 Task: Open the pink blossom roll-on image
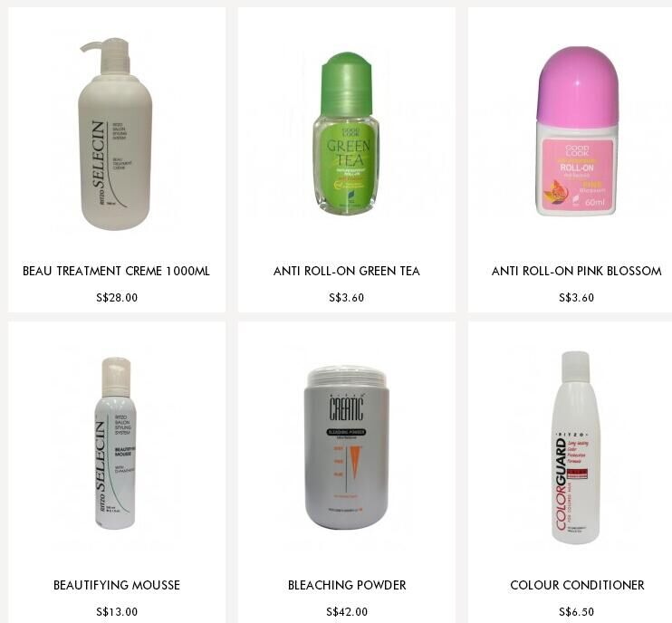[576, 130]
